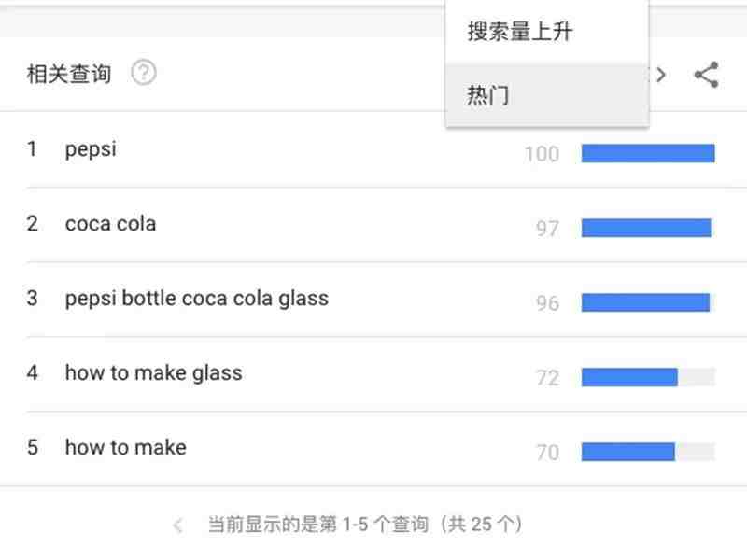Select the how to make query
The image size is (747, 560).
tap(126, 448)
